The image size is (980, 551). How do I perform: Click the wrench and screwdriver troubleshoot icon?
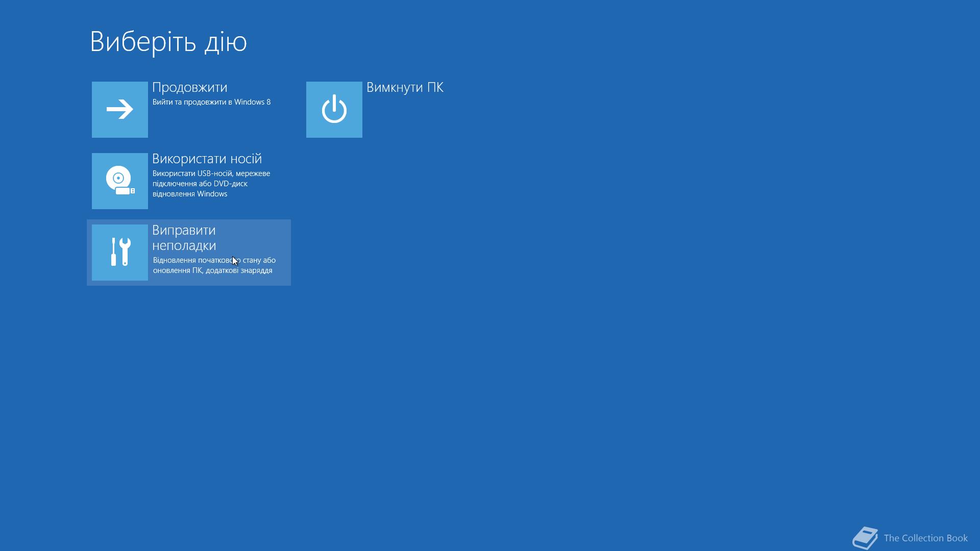[120, 253]
